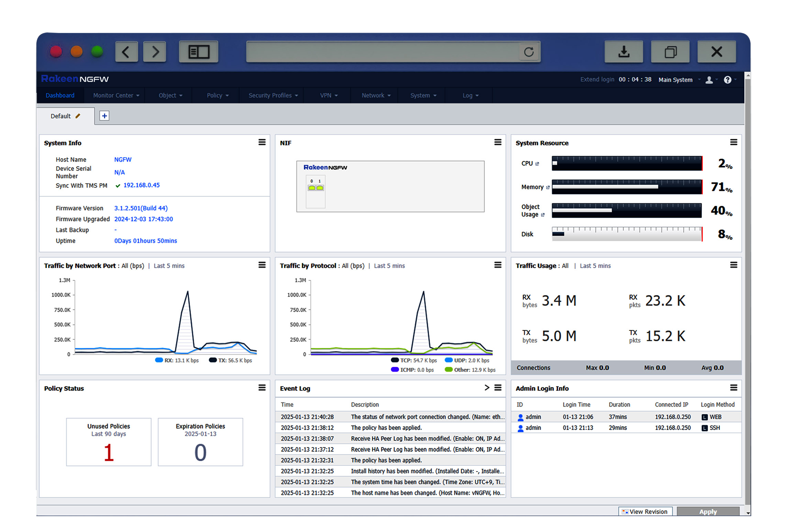Click the CPU external link icon

coord(537,164)
